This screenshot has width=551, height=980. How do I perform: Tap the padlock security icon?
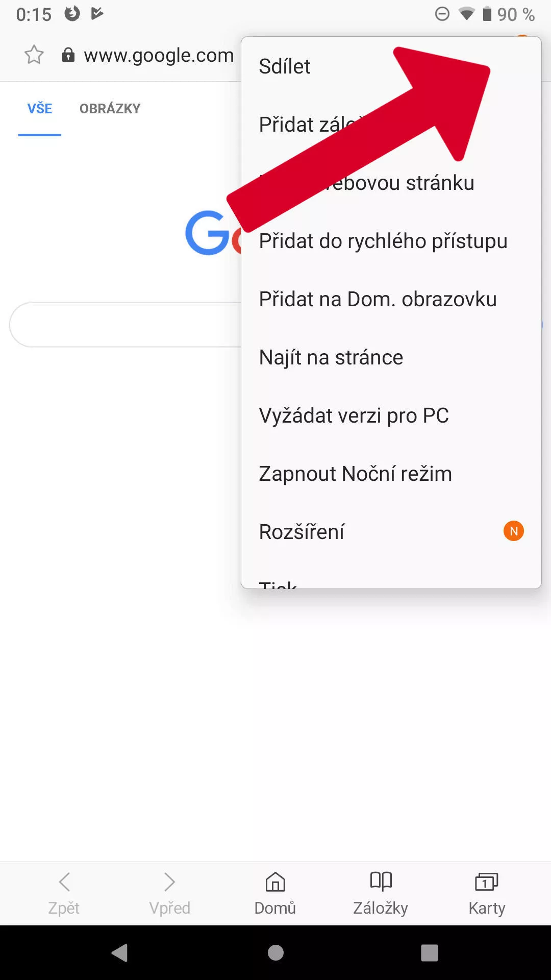coord(68,55)
